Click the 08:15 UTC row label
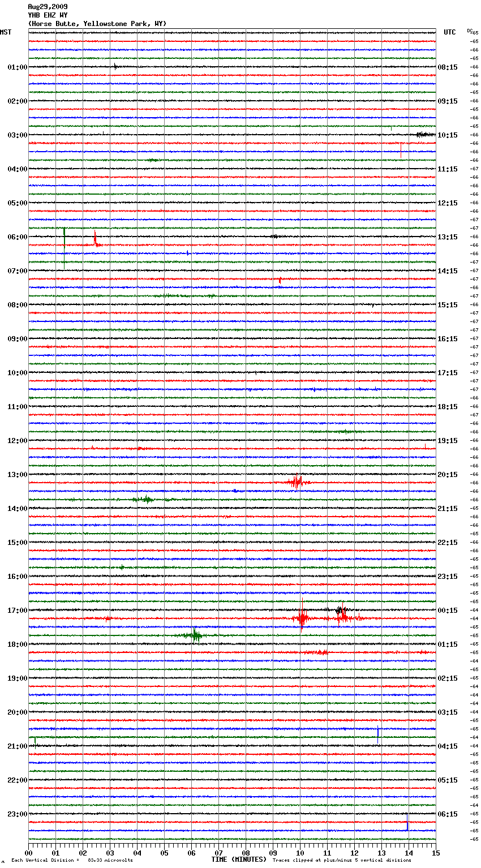 [x=448, y=67]
